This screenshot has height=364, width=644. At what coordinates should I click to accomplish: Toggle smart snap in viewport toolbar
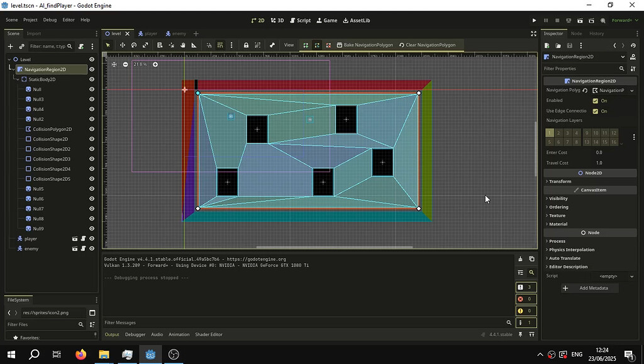tap(209, 45)
